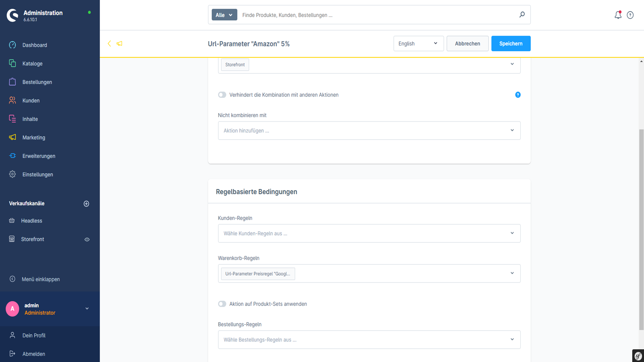Show help tooltip for combination setting

(518, 95)
